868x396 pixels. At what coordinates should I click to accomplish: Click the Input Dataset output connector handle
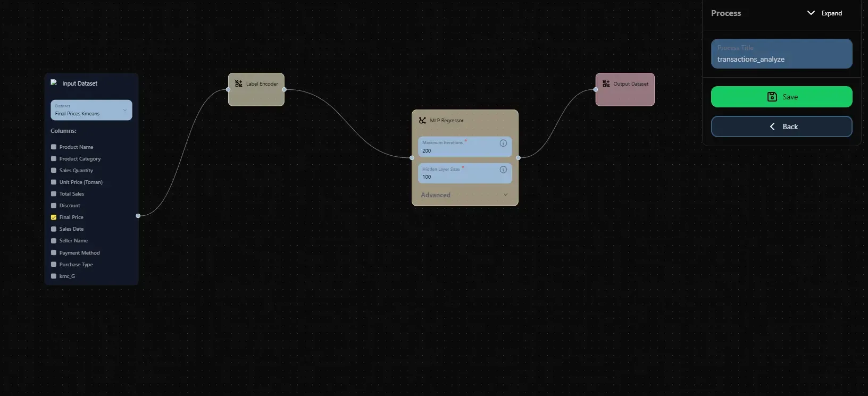click(138, 216)
